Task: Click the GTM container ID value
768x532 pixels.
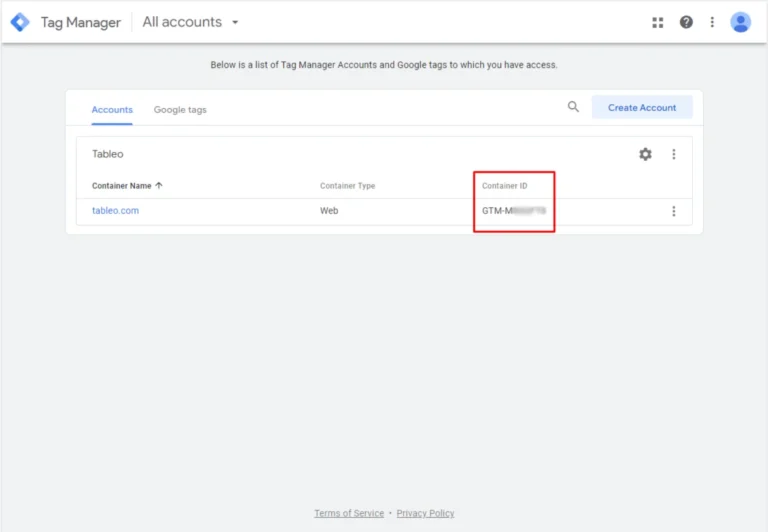Action: point(514,211)
